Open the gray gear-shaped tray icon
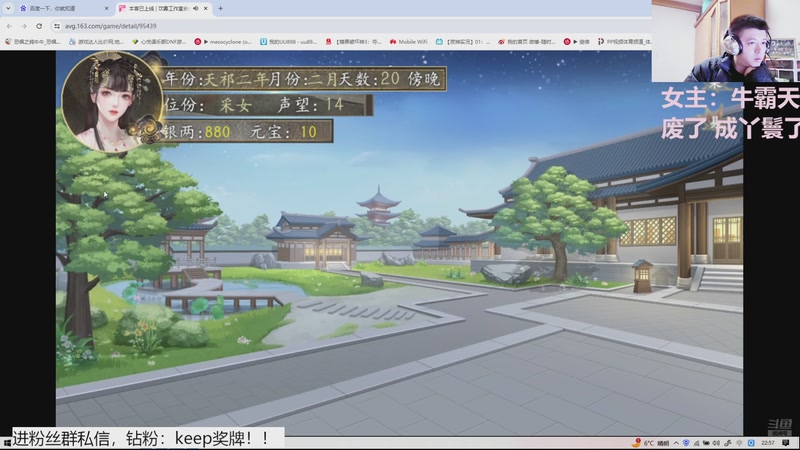Image resolution: width=800 pixels, height=450 pixels. point(739,443)
